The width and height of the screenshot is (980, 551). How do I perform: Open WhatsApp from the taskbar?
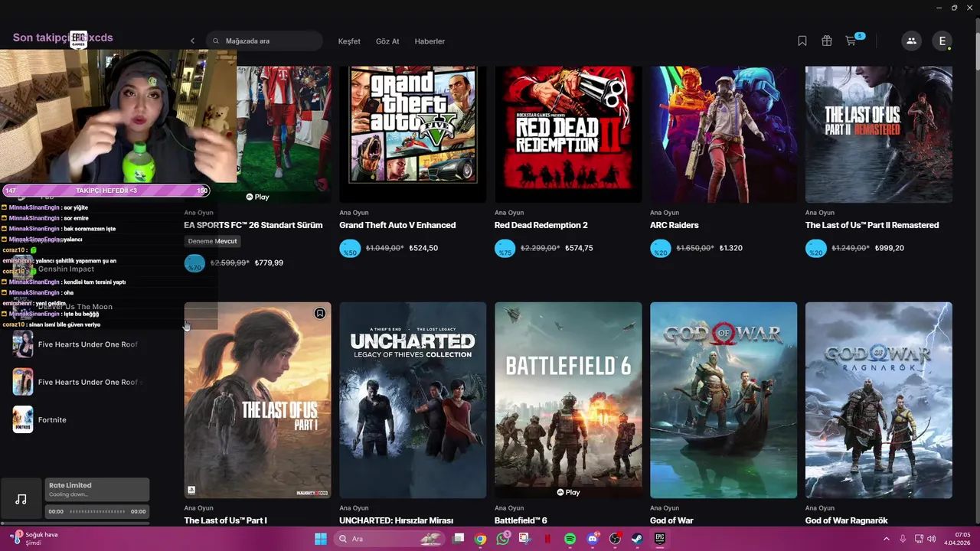pos(502,539)
